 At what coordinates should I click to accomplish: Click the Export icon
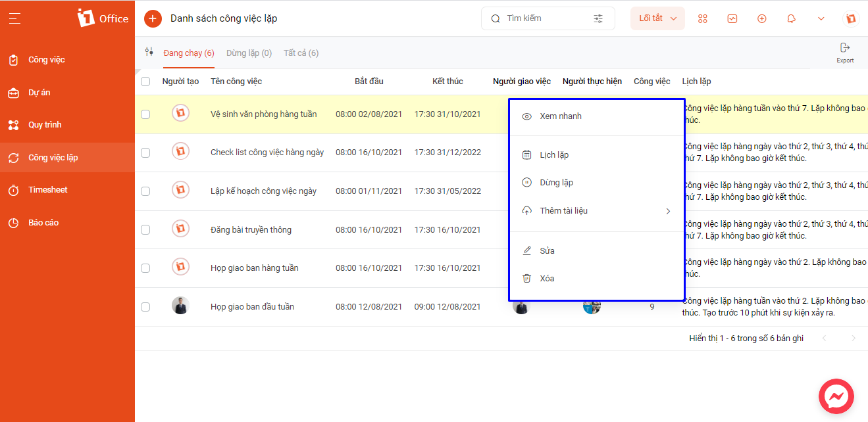[845, 53]
